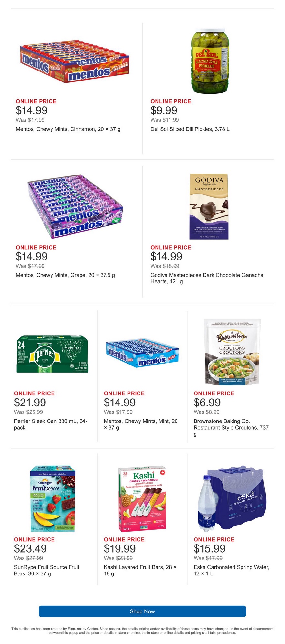Click the Shop Now button
This screenshot has height=644, width=285.
coord(142,611)
